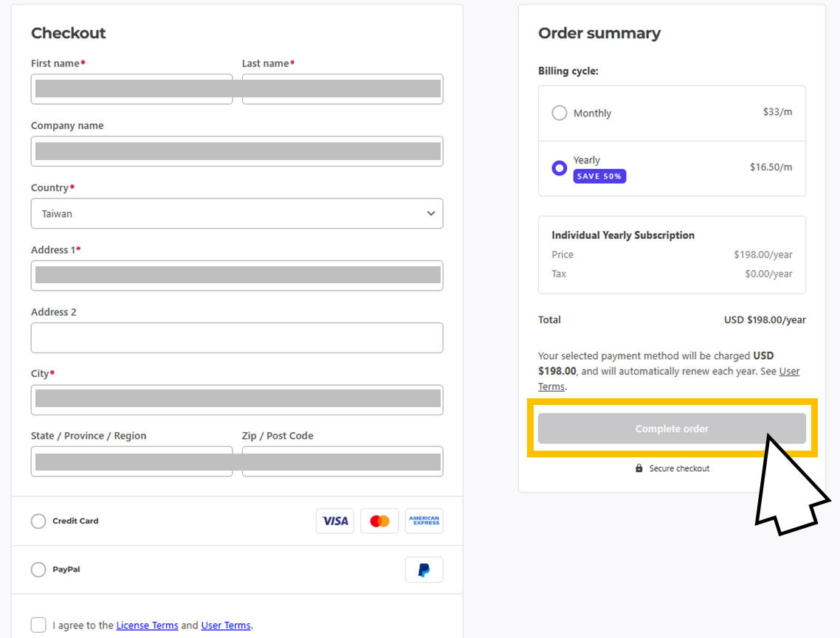Click the Visa card logo

(335, 521)
